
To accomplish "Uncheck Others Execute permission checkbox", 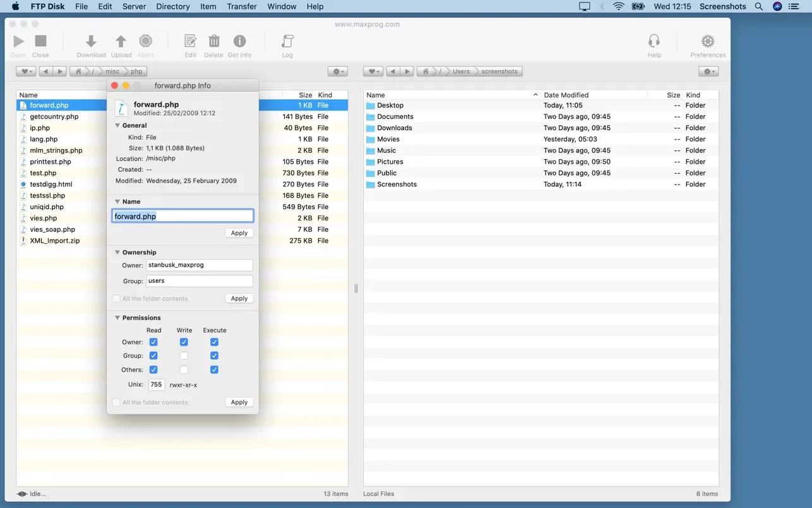I will click(214, 370).
